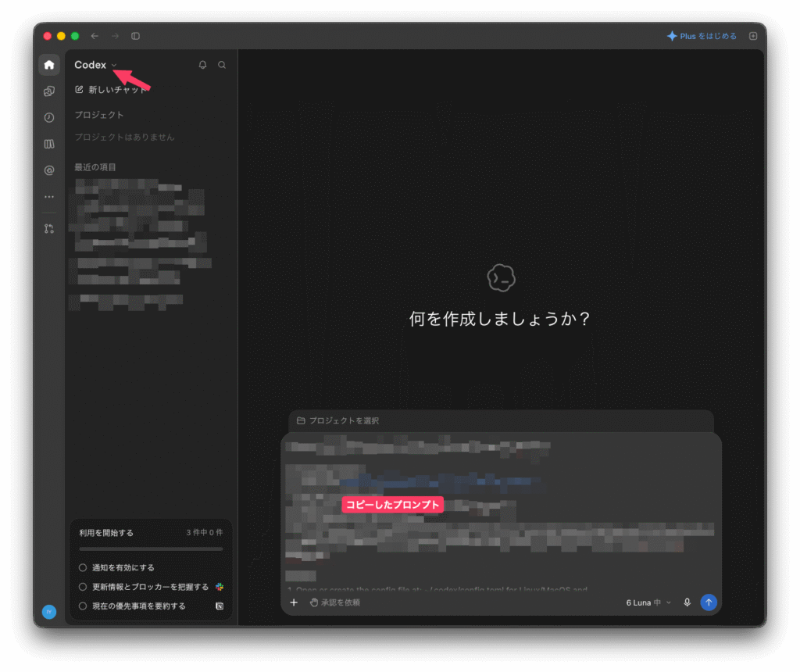This screenshot has width=800, height=672.
Task: Open the 6 Luna model dropdown
Action: (648, 602)
